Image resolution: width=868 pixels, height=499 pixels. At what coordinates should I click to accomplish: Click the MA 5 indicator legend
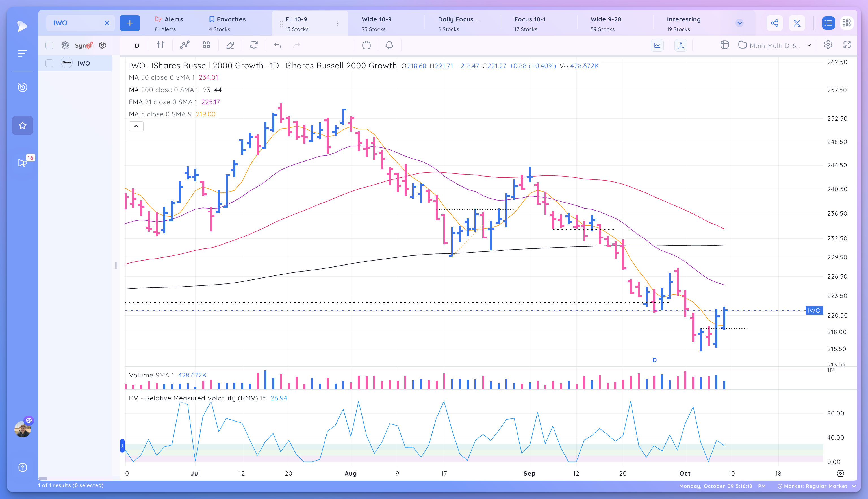click(172, 114)
